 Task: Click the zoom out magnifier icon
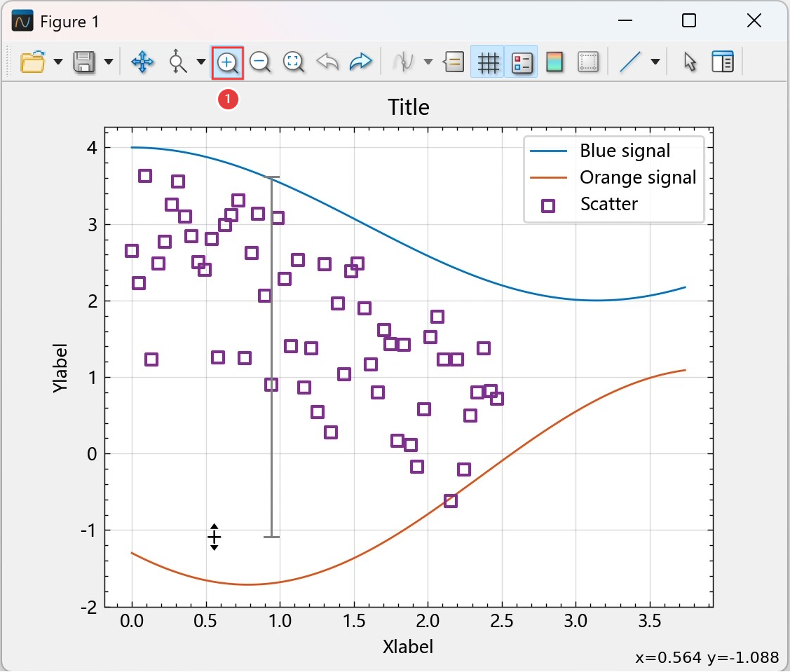[260, 62]
